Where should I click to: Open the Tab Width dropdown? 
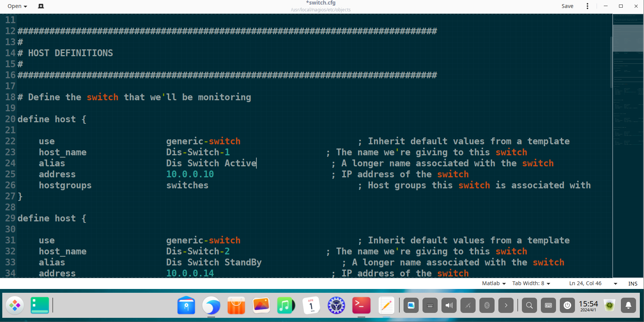click(531, 284)
